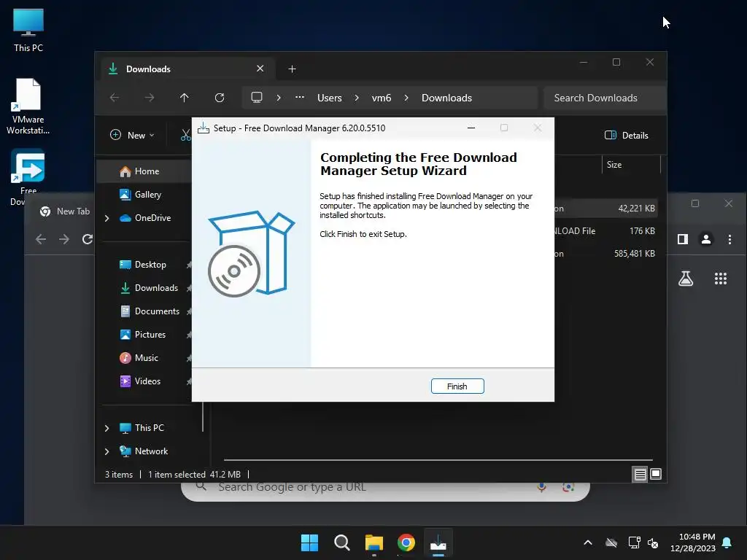
Task: Reload the page in Chrome
Action: (x=88, y=239)
